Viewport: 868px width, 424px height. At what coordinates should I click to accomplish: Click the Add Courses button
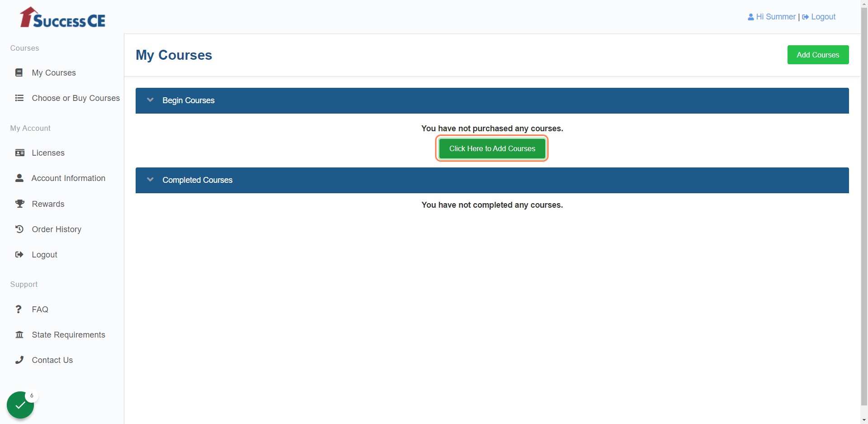(x=818, y=55)
